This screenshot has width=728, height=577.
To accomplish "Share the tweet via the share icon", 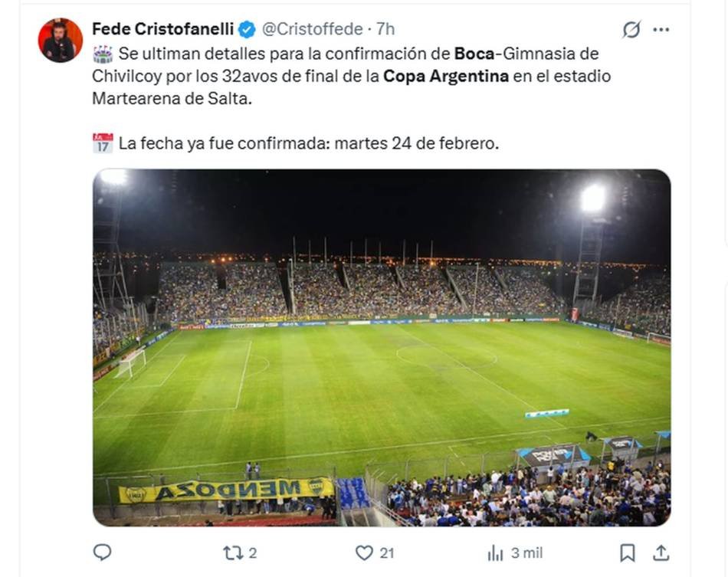I will (661, 552).
